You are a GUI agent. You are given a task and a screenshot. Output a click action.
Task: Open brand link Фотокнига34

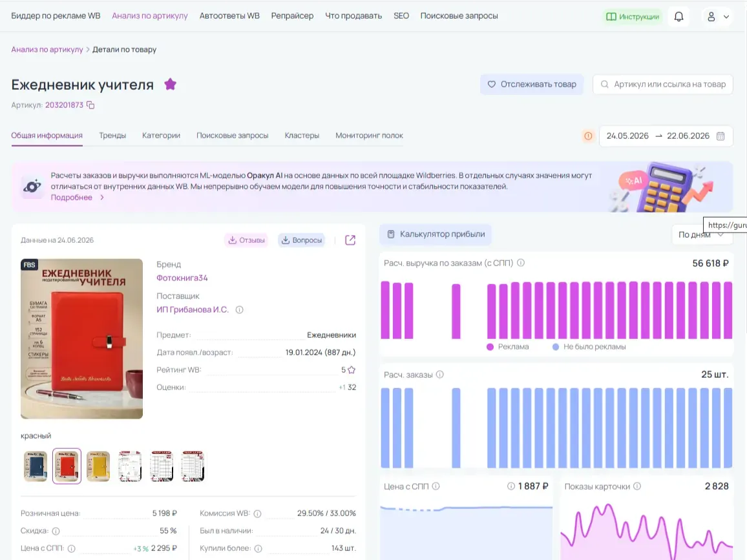(182, 278)
